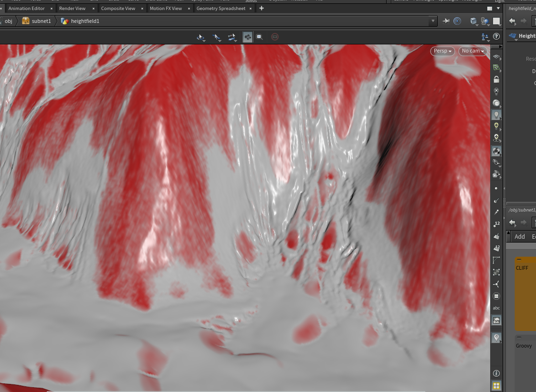
Task: Open the map pin visualizer menu
Action: pos(496,338)
